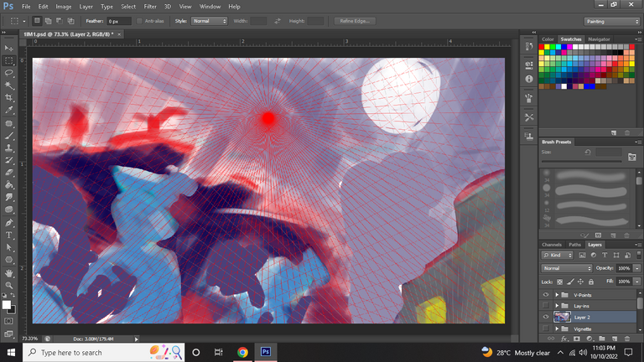Select the Paint Bucket tool

click(8, 184)
